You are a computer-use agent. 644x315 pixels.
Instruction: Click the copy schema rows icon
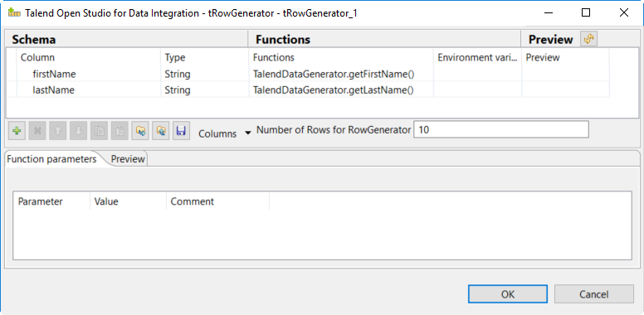(99, 131)
